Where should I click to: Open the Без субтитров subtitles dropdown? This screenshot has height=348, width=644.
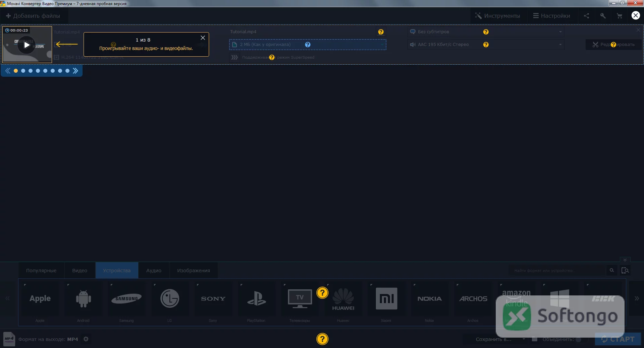[486, 32]
